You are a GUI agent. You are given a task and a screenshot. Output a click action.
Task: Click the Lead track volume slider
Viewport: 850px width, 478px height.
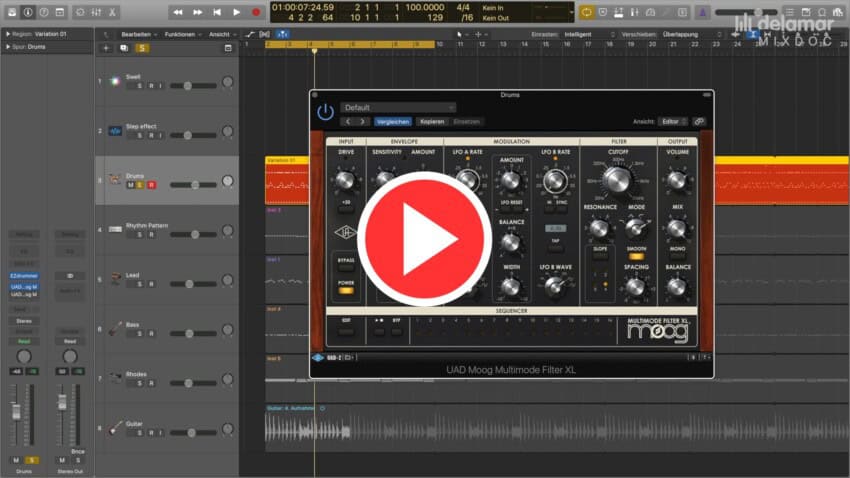pyautogui.click(x=194, y=284)
